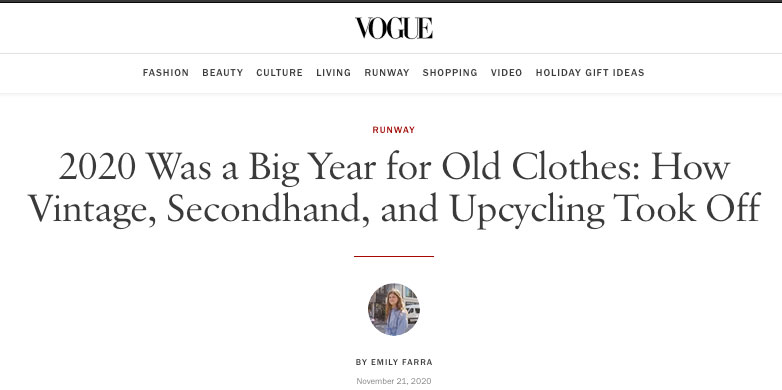Viewport: 782px width, 390px height.
Task: Click the word BY before the author name
Action: tap(361, 362)
